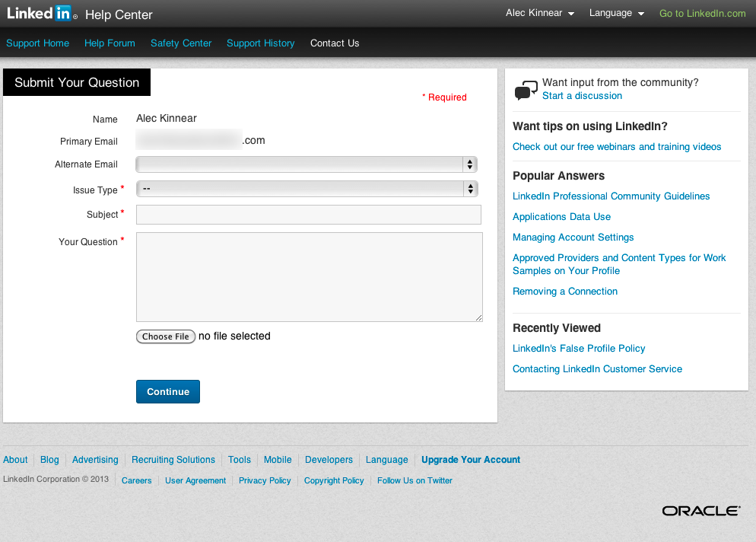Open the Alec Kinnear account dropdown
Viewport: 756px width, 542px height.
[539, 13]
